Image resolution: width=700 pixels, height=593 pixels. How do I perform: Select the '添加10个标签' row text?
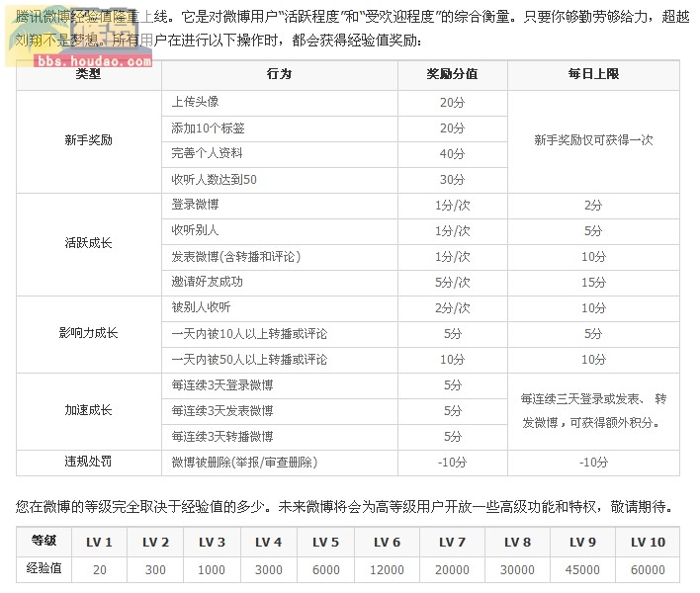(x=208, y=128)
